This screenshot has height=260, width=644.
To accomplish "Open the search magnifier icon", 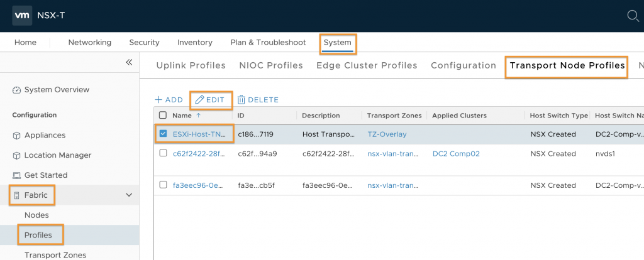I will 633,16.
